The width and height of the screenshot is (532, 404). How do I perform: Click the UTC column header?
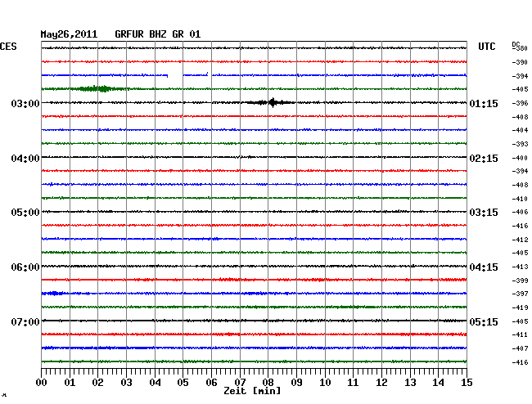tap(486, 47)
